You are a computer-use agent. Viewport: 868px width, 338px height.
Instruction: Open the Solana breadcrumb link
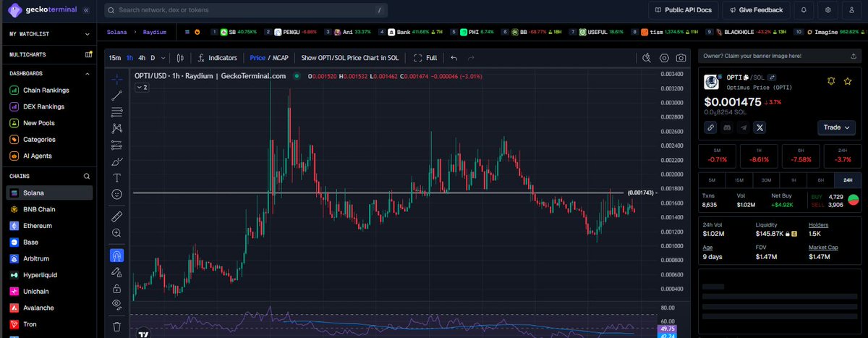point(116,33)
